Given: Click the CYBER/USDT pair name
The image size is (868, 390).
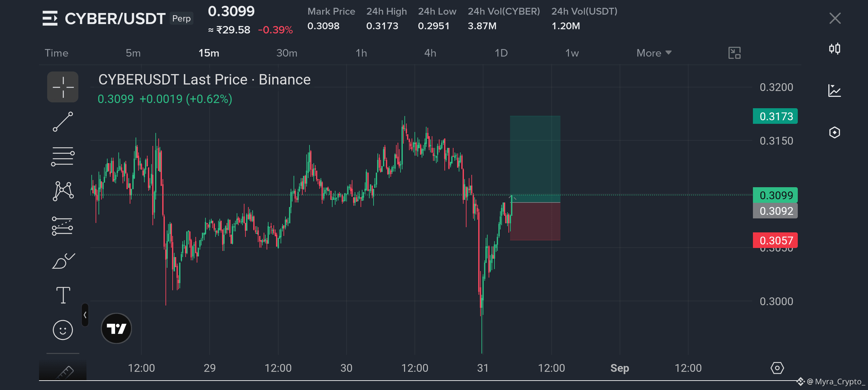Looking at the screenshot, I should pos(115,19).
